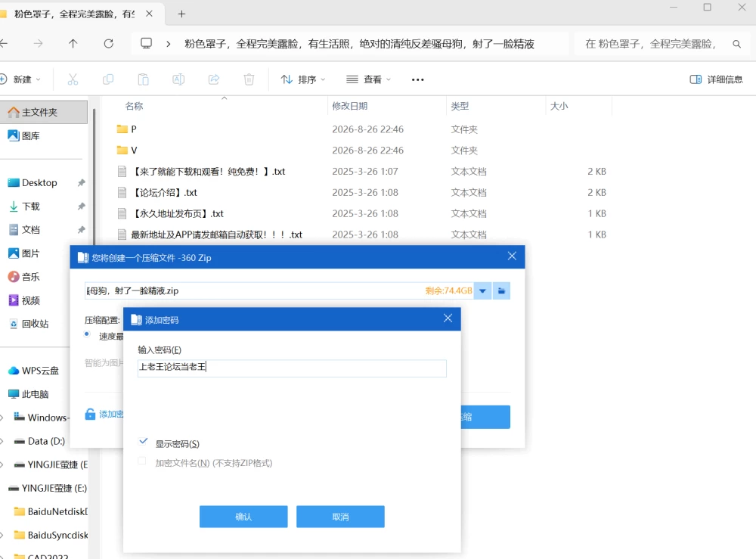Viewport: 756px width, 559px height.
Task: Close the current File Explorer tab
Action: (x=149, y=14)
